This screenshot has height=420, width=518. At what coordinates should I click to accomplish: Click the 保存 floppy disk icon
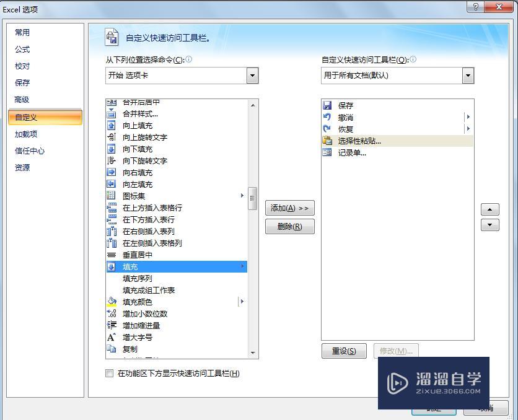click(x=327, y=105)
